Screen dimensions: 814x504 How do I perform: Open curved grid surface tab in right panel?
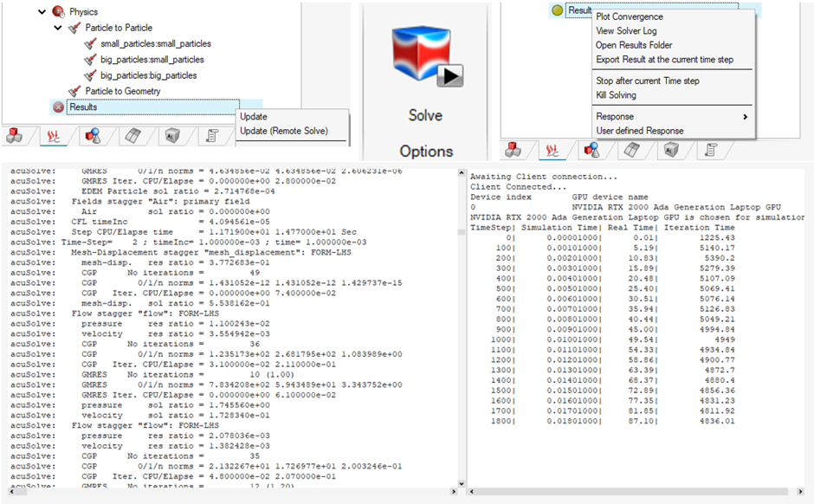pos(631,150)
